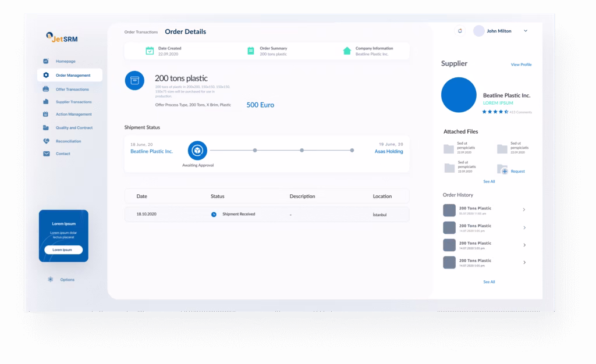Click the John Milton avatar circle
Screen dimensions: 596x364
click(479, 31)
